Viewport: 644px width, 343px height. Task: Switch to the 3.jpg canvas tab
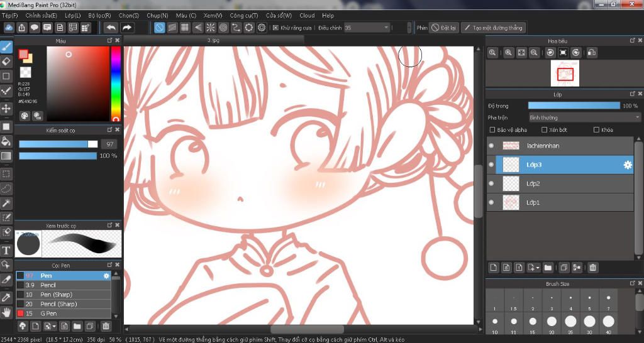click(214, 40)
